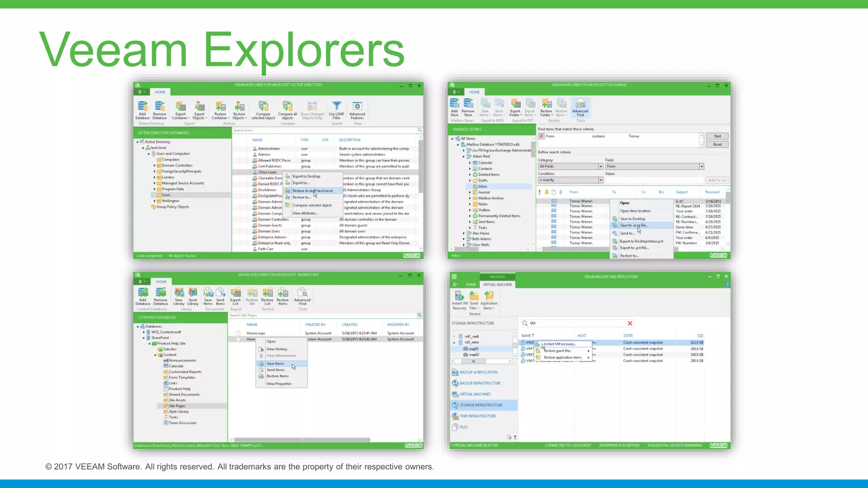Click Remove Database in Active Directory explorer

160,110
